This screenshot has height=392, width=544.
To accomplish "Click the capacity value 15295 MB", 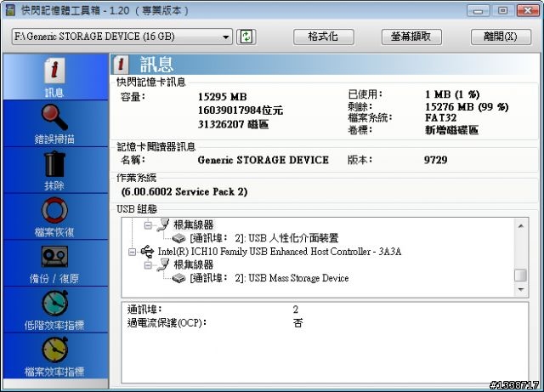I will (223, 97).
